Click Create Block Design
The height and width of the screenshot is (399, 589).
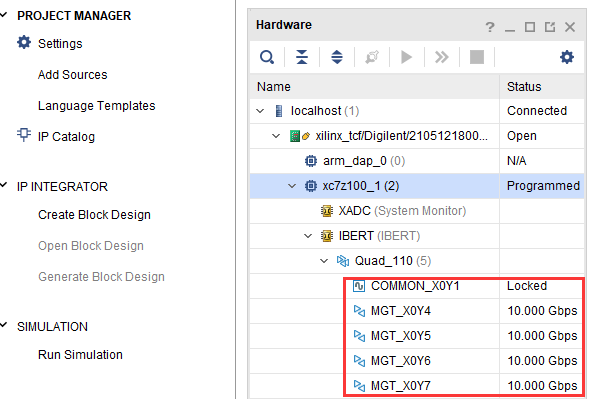coord(94,215)
